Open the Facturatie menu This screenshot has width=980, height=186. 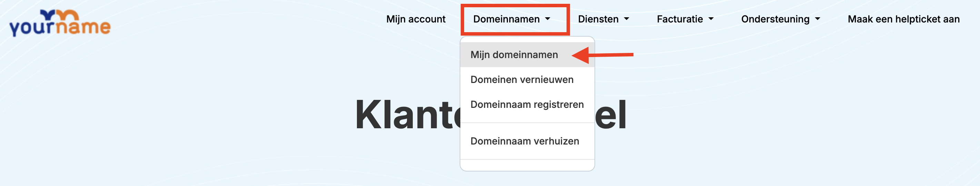[x=679, y=19]
